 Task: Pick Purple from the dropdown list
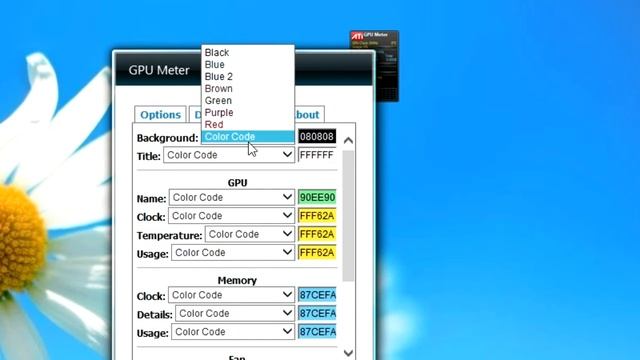point(248,112)
